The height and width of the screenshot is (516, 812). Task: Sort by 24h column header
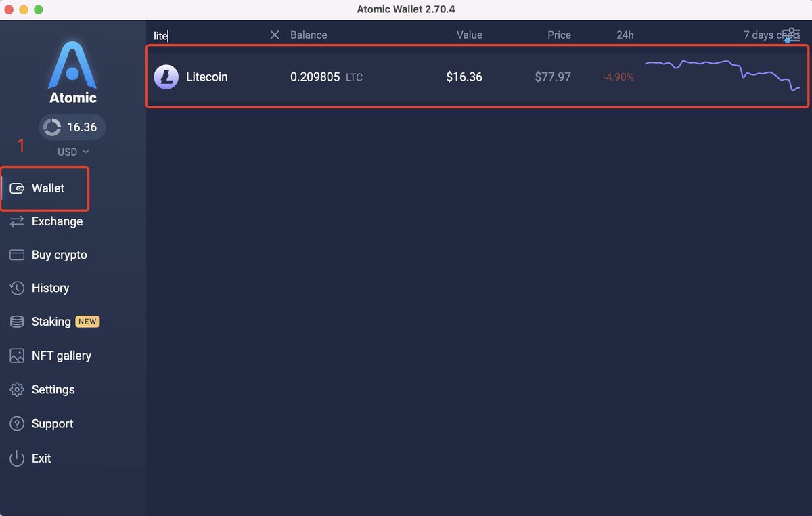625,35
